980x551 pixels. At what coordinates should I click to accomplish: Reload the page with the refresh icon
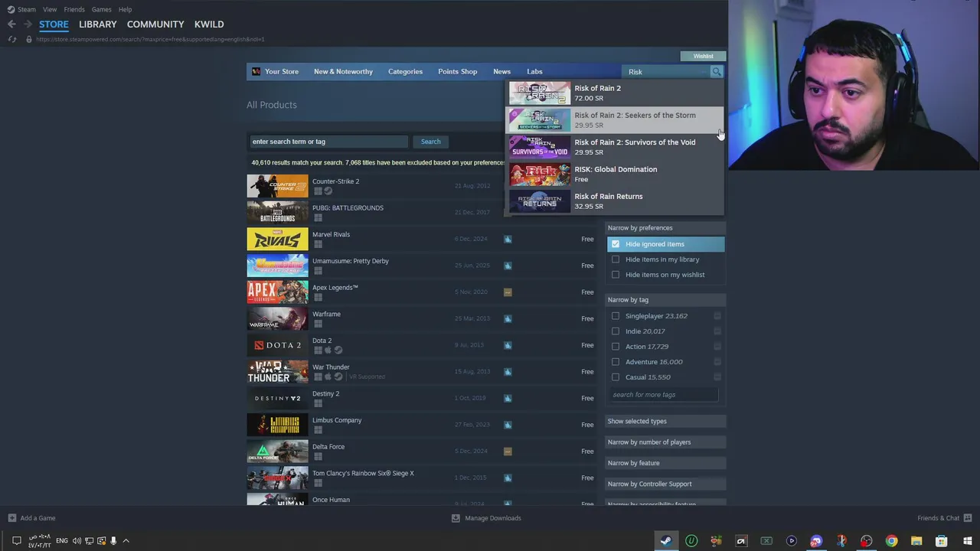point(12,39)
